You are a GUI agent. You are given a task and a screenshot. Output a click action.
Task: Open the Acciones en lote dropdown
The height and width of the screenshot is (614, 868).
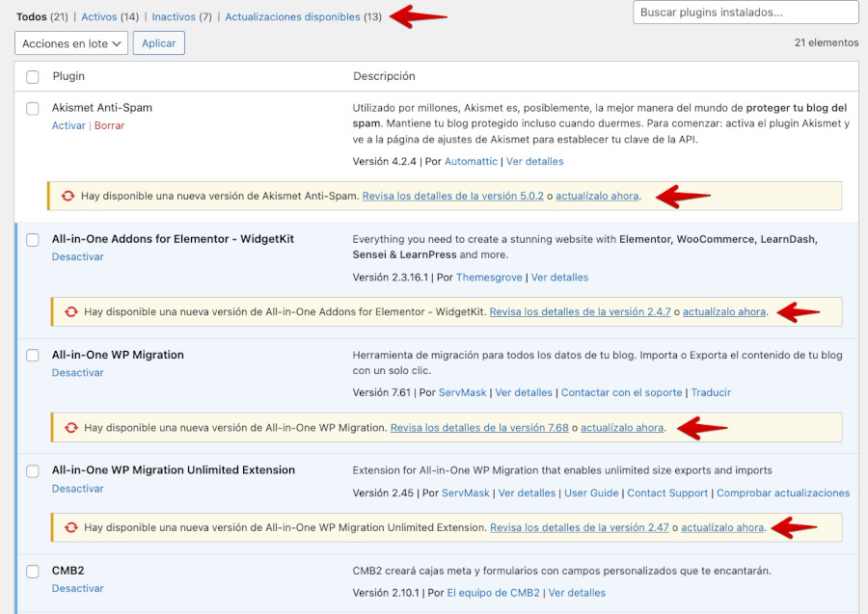click(x=70, y=43)
